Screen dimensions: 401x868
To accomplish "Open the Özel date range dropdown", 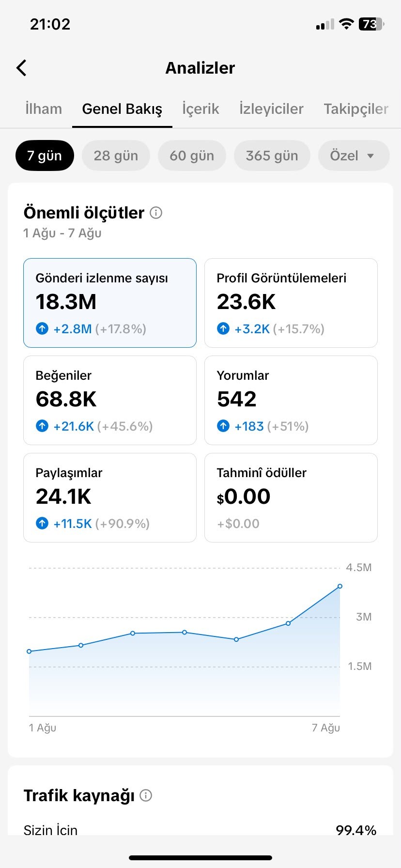I will tap(354, 155).
